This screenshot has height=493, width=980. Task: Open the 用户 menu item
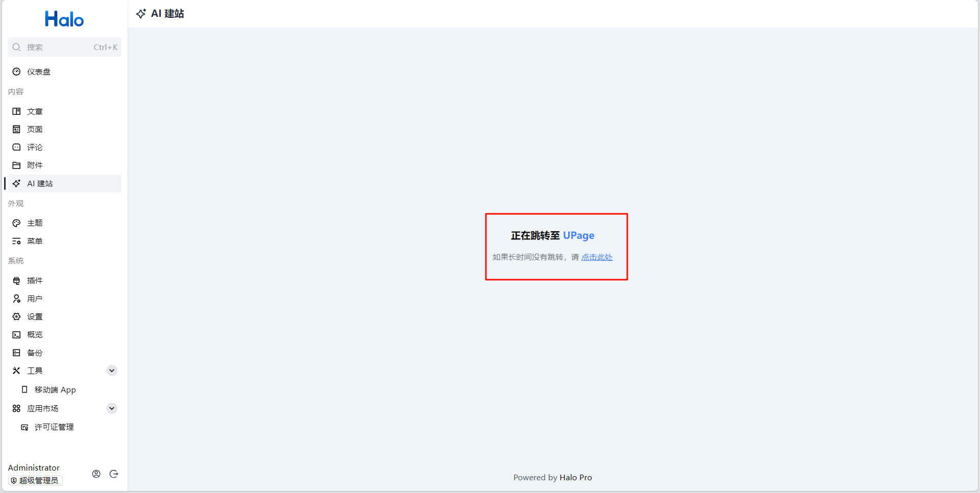(x=65, y=299)
